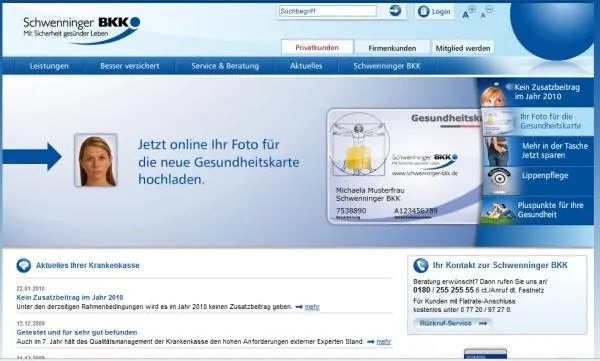Open Ihr Foto für die Gesundheitskarte teaser
The image size is (600, 361).
click(550, 121)
